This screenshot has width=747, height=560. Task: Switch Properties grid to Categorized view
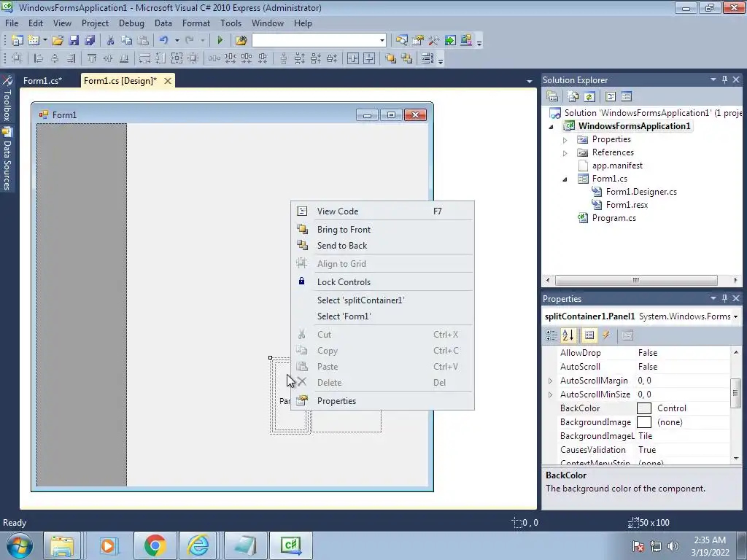pos(551,335)
